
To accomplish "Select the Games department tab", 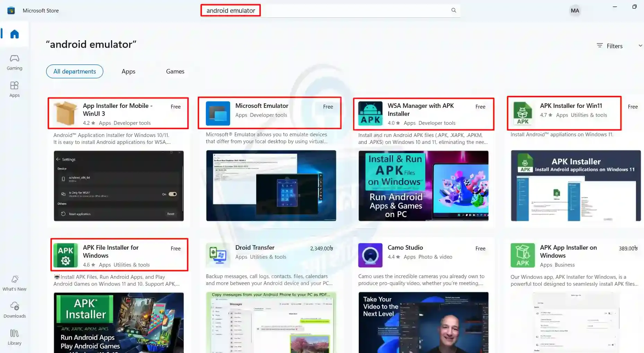I will click(175, 71).
